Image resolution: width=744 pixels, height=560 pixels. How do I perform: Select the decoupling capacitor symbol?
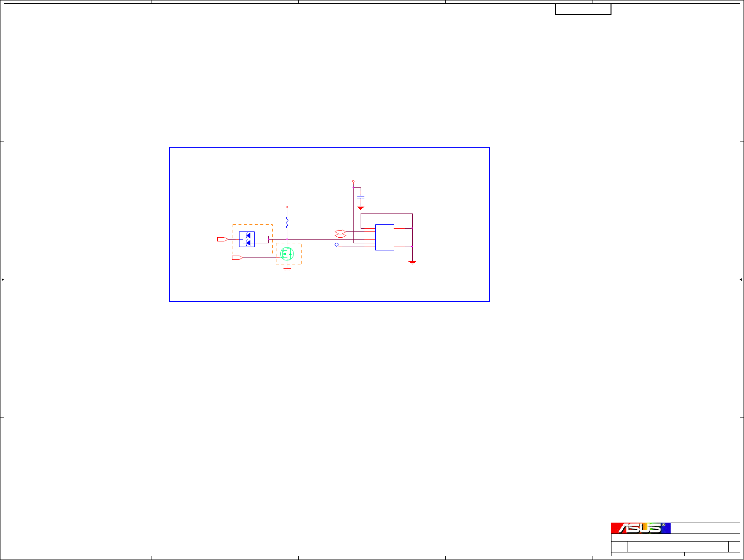pyautogui.click(x=361, y=196)
